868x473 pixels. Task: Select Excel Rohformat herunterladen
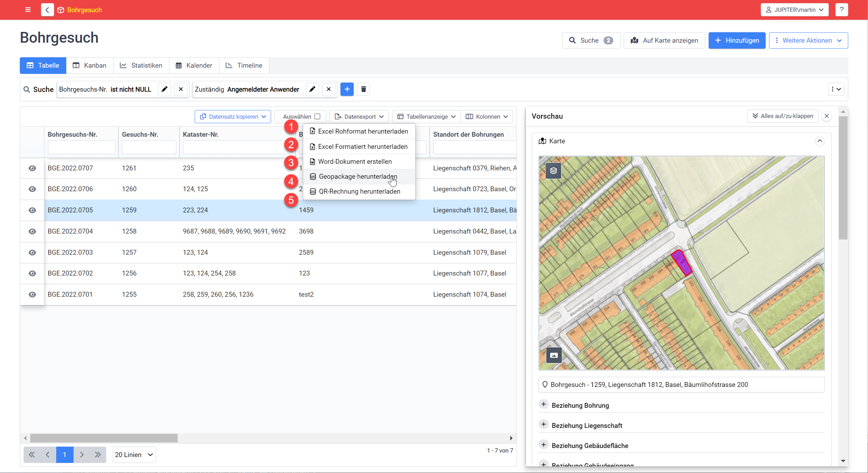pos(359,132)
